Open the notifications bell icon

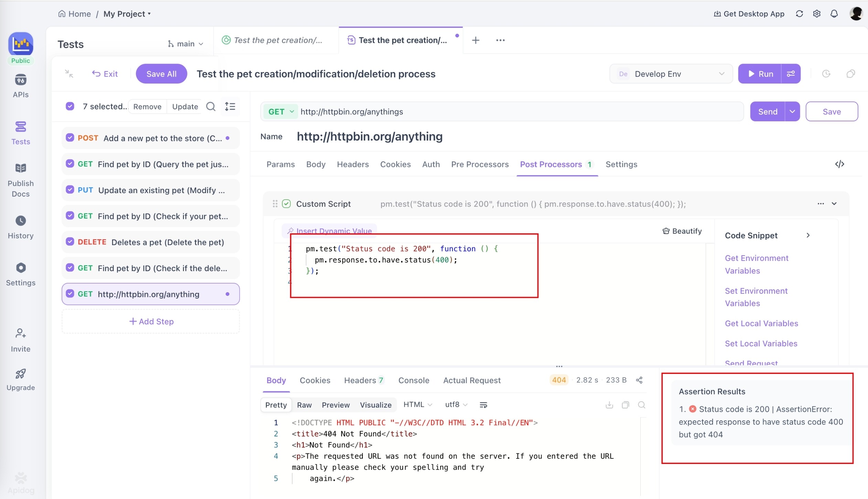(834, 14)
